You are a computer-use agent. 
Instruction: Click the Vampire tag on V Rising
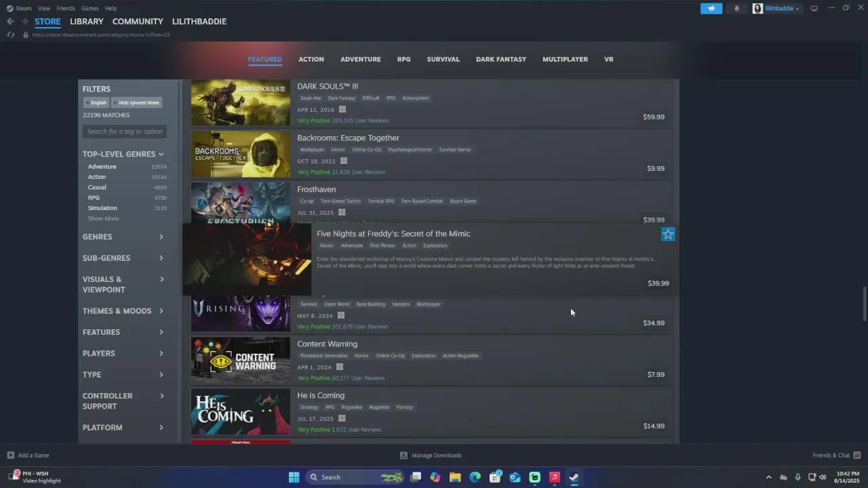tap(401, 304)
